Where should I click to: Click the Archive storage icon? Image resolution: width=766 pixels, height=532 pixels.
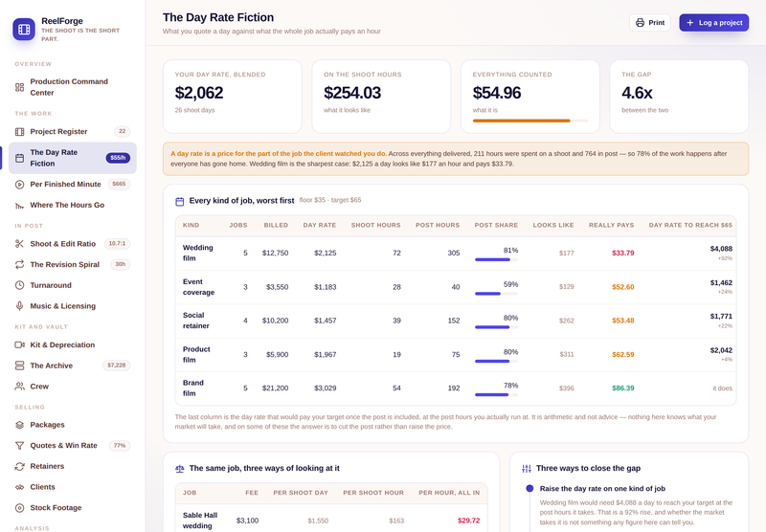pos(19,366)
